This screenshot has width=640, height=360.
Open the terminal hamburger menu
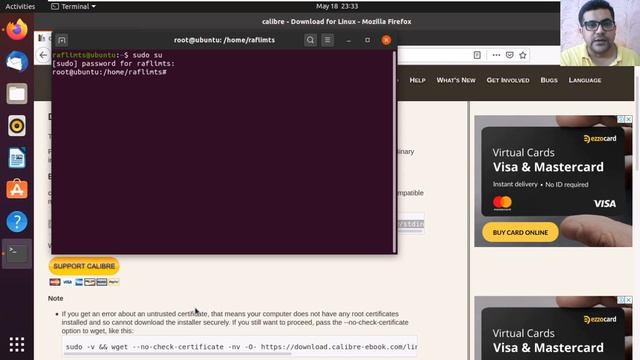tap(327, 40)
